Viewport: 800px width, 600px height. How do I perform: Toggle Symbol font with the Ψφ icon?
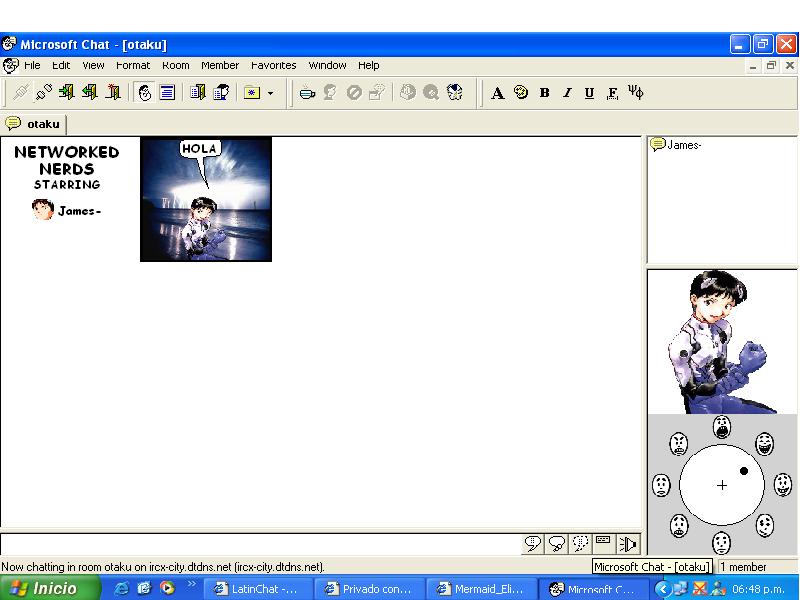coord(636,92)
